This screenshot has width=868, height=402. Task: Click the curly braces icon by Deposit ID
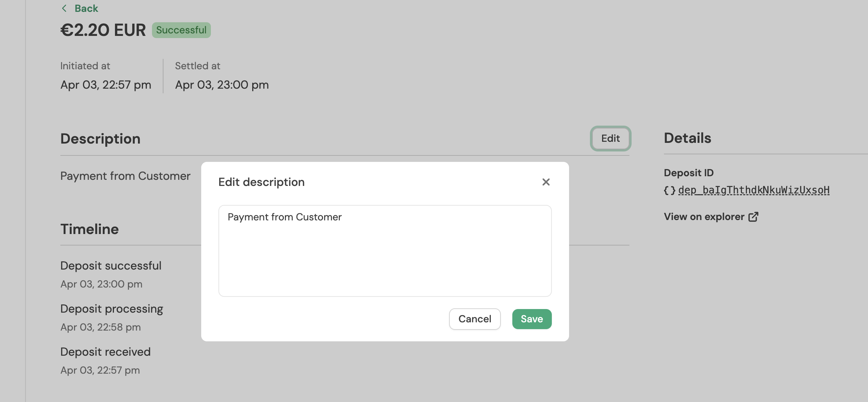click(669, 190)
